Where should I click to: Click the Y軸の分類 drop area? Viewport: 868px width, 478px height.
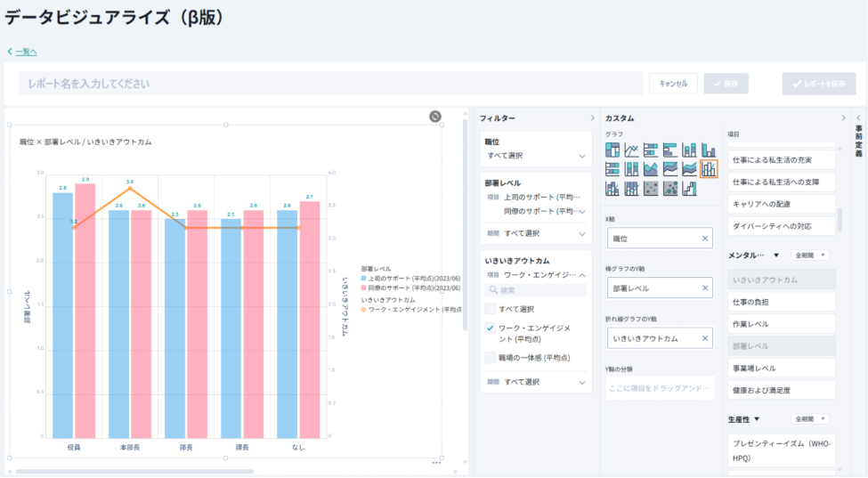(x=660, y=388)
